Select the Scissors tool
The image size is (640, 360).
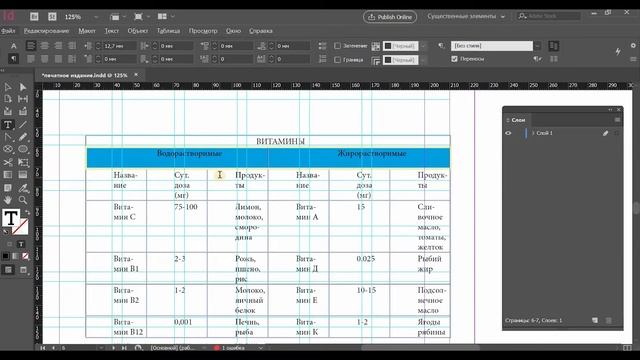(8, 162)
